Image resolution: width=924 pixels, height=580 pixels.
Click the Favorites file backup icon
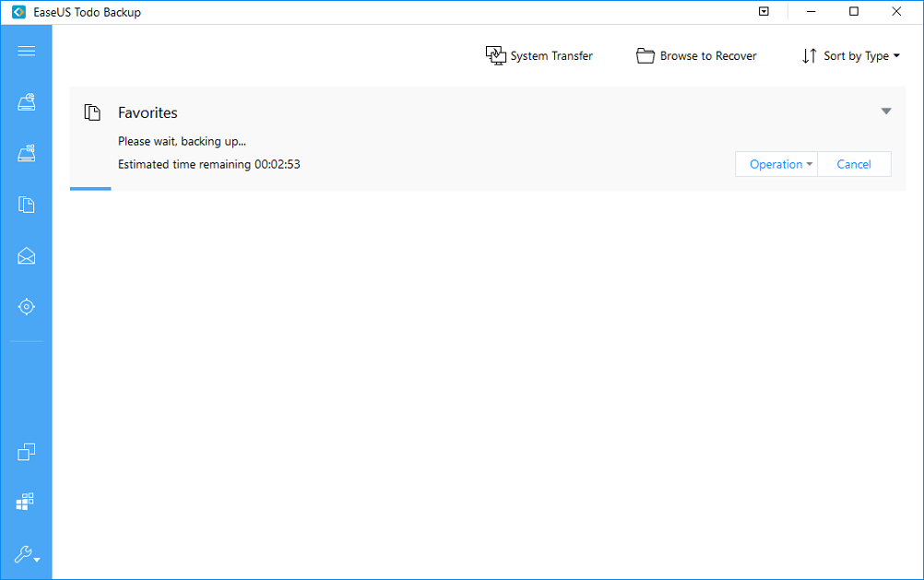[92, 112]
